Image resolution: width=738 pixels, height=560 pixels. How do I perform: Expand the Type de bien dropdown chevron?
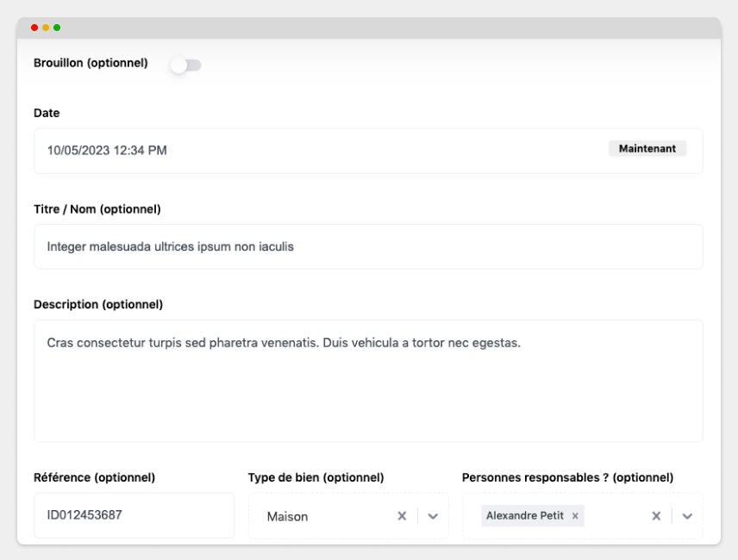433,516
